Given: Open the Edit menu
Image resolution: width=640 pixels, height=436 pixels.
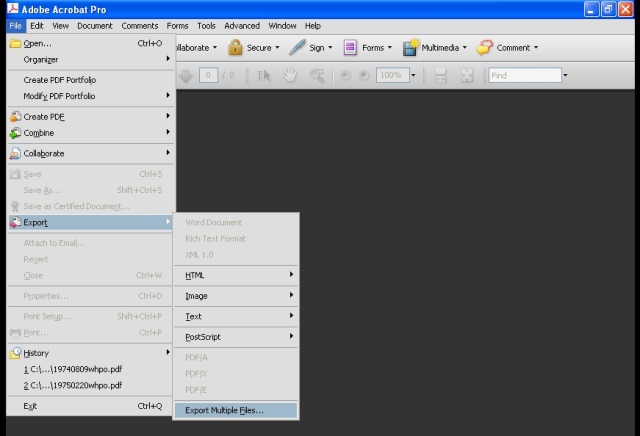Looking at the screenshot, I should (x=37, y=26).
